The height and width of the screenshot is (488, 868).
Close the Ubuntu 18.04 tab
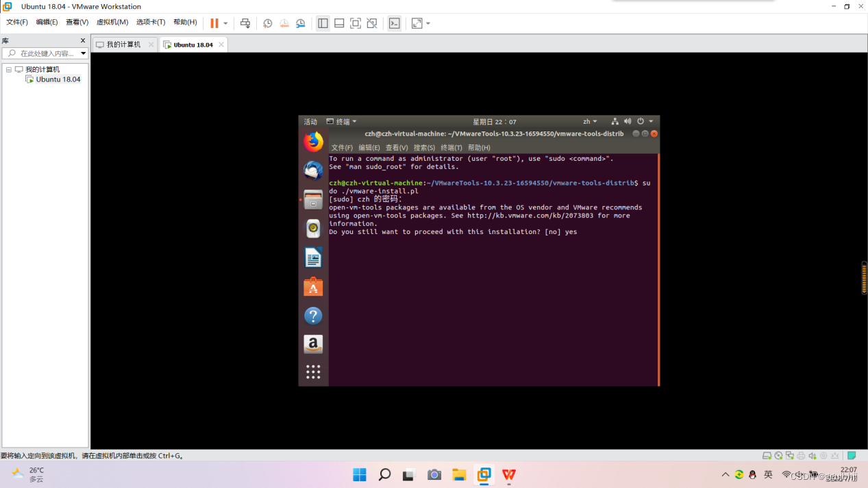[x=221, y=44]
